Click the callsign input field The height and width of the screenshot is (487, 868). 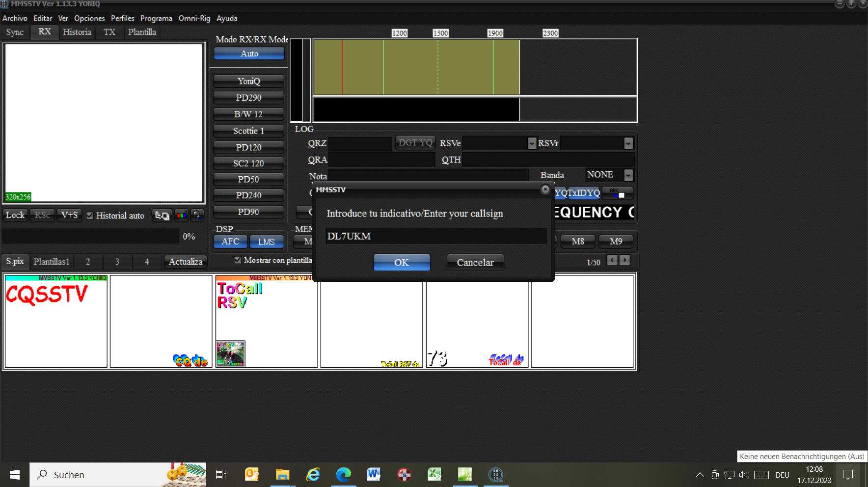click(435, 236)
